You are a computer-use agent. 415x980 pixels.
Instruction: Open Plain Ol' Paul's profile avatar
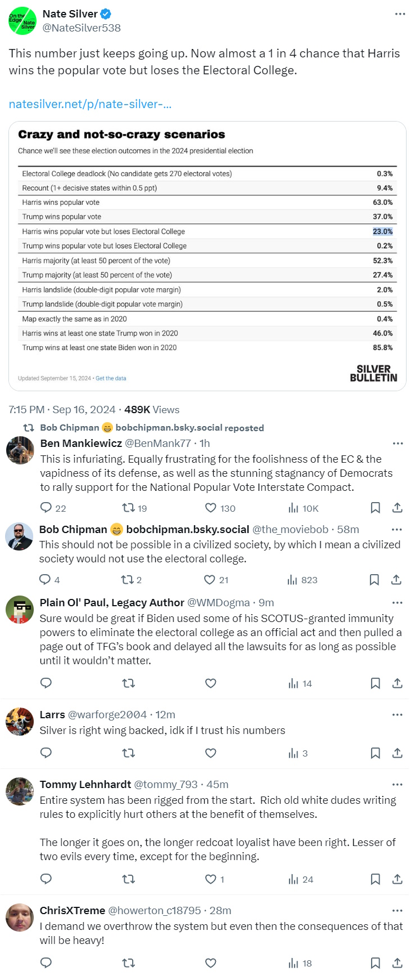(x=20, y=610)
